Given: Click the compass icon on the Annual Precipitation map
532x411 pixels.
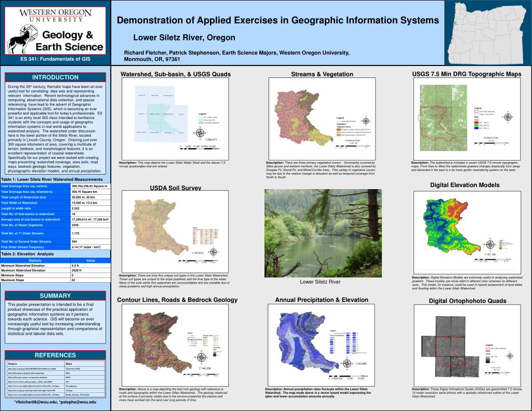Looking at the screenshot, I should 347,363.
